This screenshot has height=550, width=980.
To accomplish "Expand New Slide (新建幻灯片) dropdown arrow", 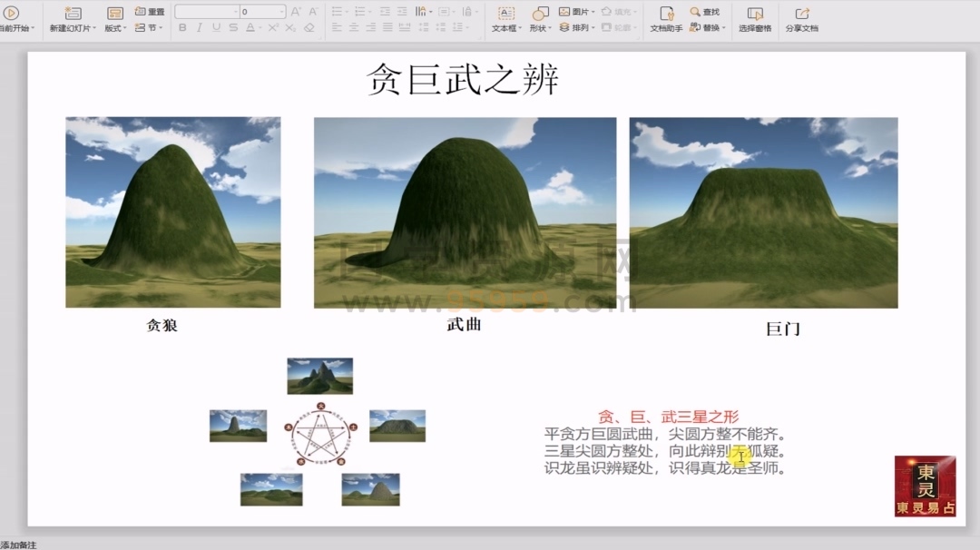I will [x=93, y=28].
